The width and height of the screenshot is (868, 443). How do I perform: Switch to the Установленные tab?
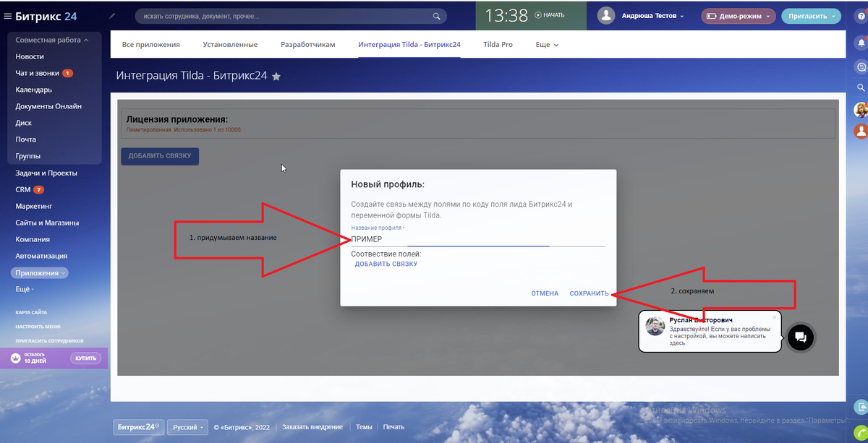pos(230,45)
